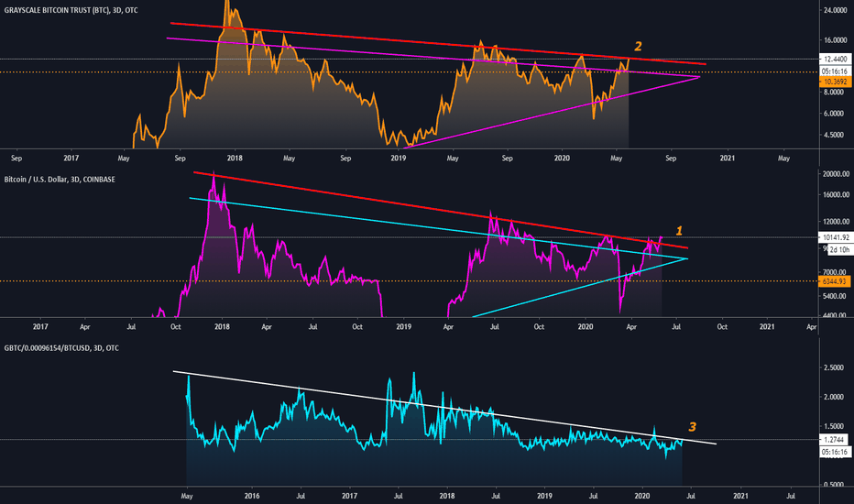Select the orange dotted horizontal line on GBTC chart
The image size is (854, 504).
click(410, 71)
